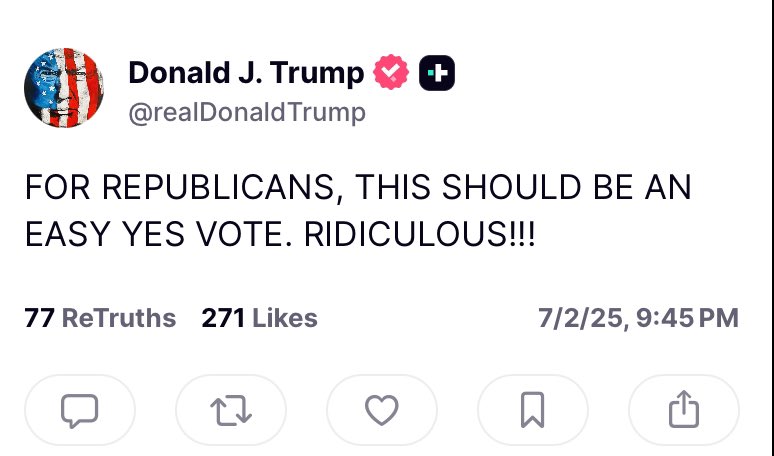
Task: Click the red verified checkmark badge
Action: [x=390, y=74]
